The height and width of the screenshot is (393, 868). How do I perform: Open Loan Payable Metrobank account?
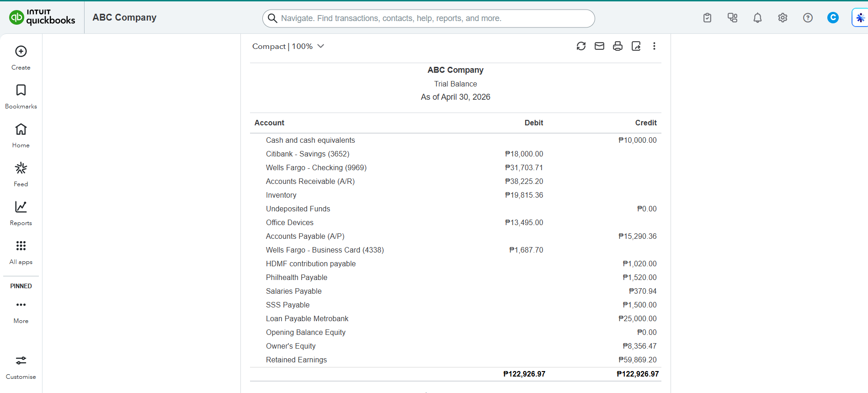click(x=307, y=318)
